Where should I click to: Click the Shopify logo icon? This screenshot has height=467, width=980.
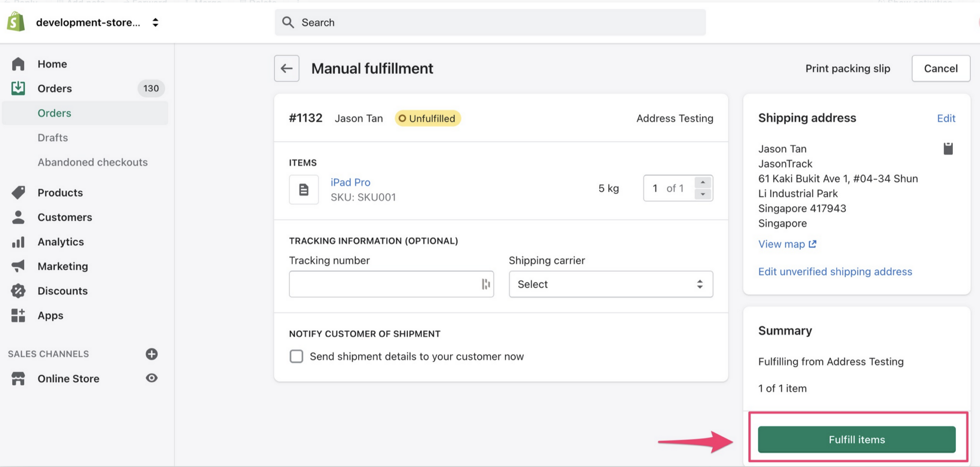click(16, 22)
